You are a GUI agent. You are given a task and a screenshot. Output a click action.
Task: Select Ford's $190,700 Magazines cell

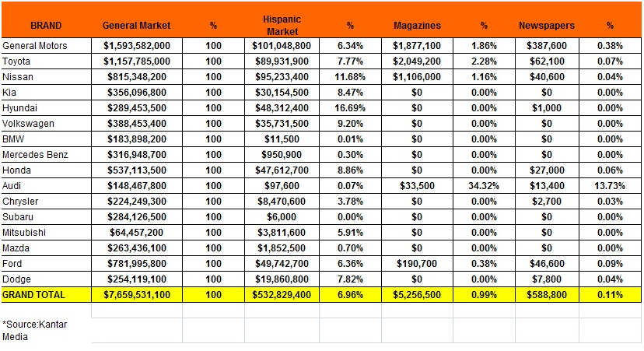pyautogui.click(x=417, y=264)
